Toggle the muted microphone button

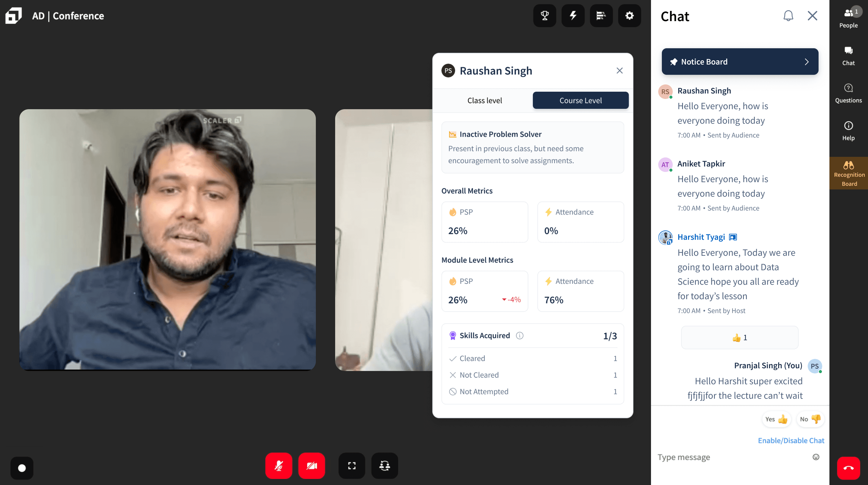[279, 466]
